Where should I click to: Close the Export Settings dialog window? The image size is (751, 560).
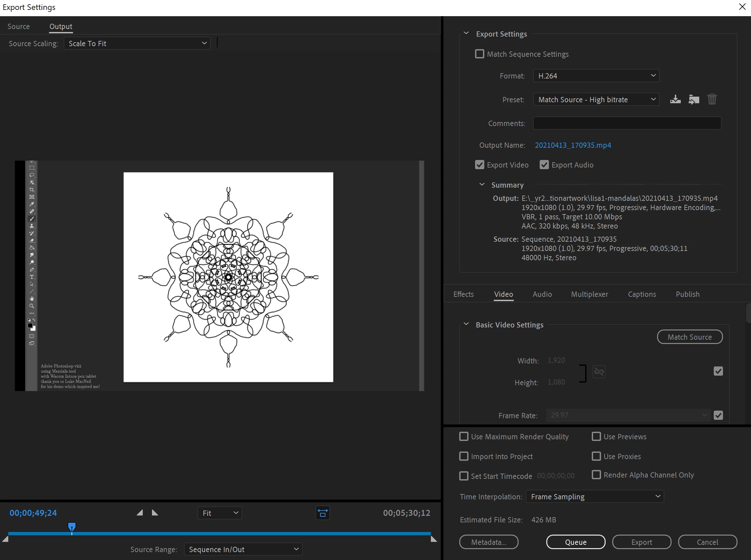pyautogui.click(x=742, y=7)
